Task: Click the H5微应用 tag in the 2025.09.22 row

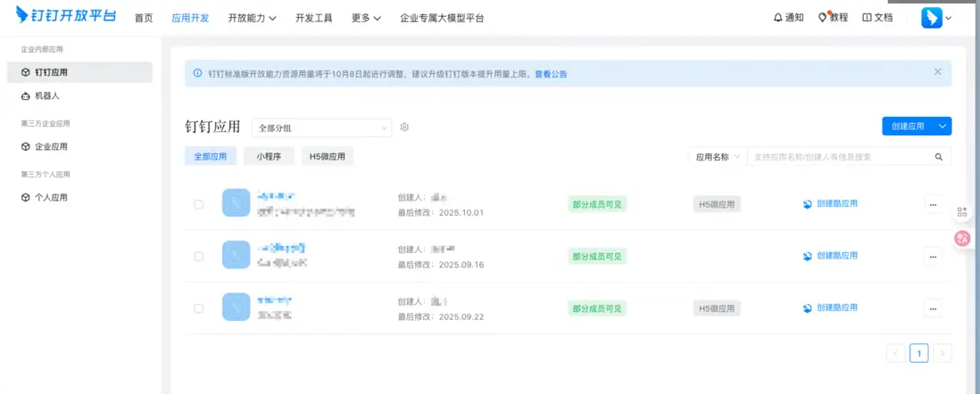Action: [x=717, y=308]
